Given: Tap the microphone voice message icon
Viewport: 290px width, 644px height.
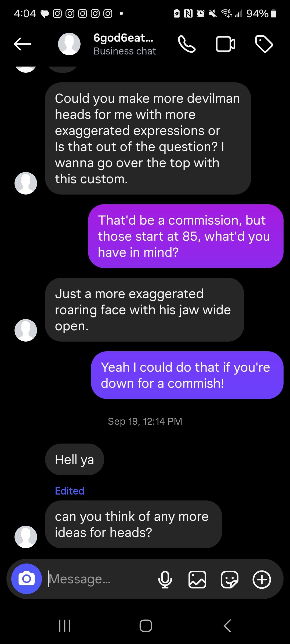Looking at the screenshot, I should [x=165, y=579].
